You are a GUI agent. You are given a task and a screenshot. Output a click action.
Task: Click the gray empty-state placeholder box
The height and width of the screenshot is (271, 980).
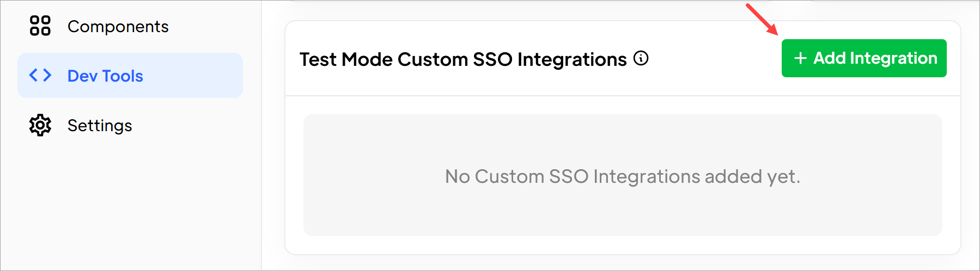coord(623,175)
